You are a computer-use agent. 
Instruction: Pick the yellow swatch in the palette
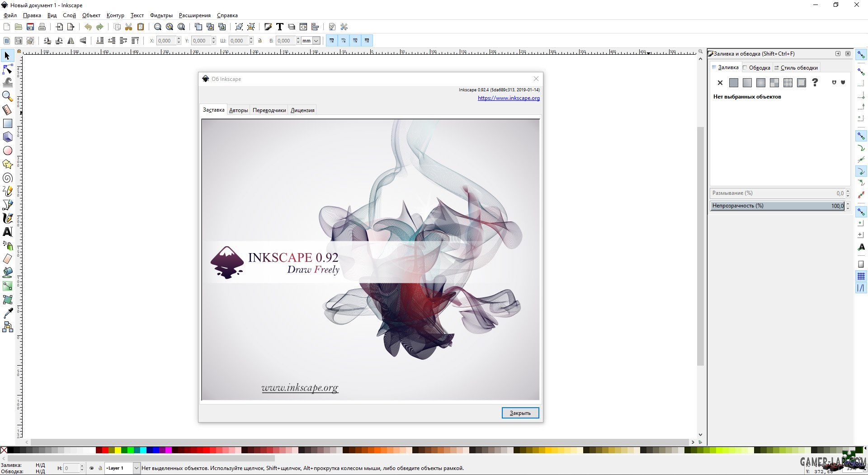118,450
